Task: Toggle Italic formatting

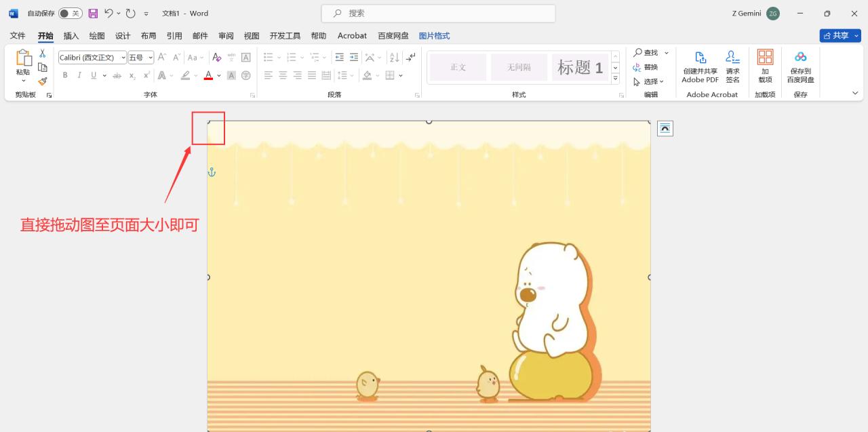Action: coord(79,75)
